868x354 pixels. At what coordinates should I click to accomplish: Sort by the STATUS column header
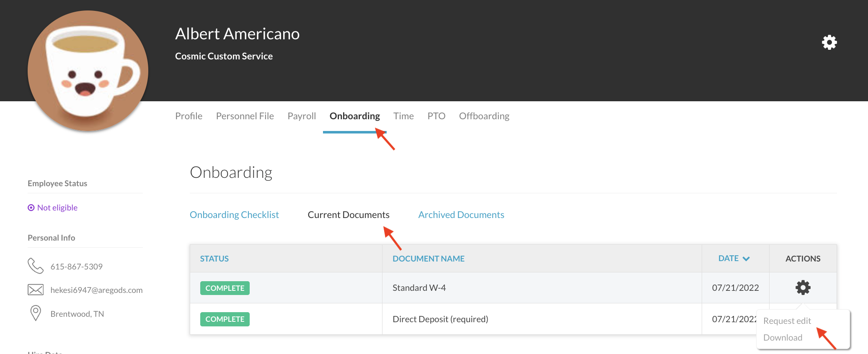coord(214,259)
